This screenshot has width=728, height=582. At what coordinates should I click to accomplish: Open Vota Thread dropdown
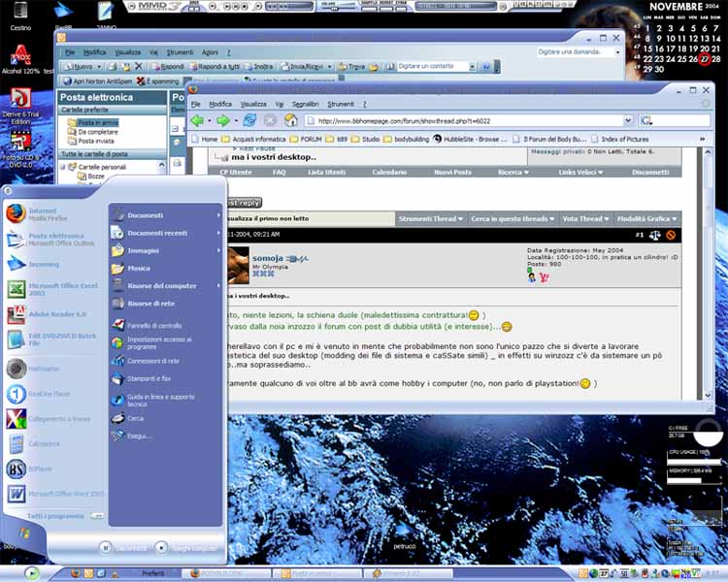tap(585, 218)
